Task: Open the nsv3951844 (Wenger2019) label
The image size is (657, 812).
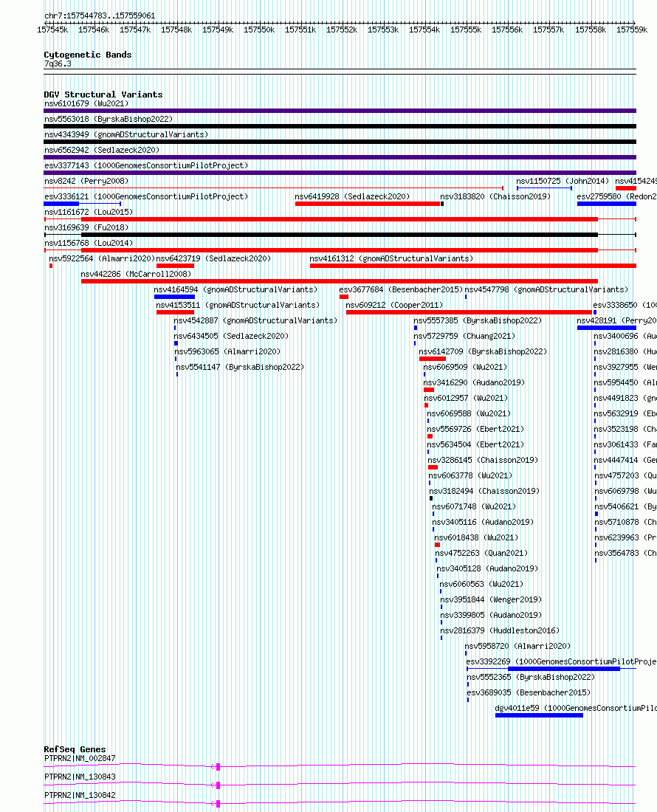Action: tap(492, 601)
